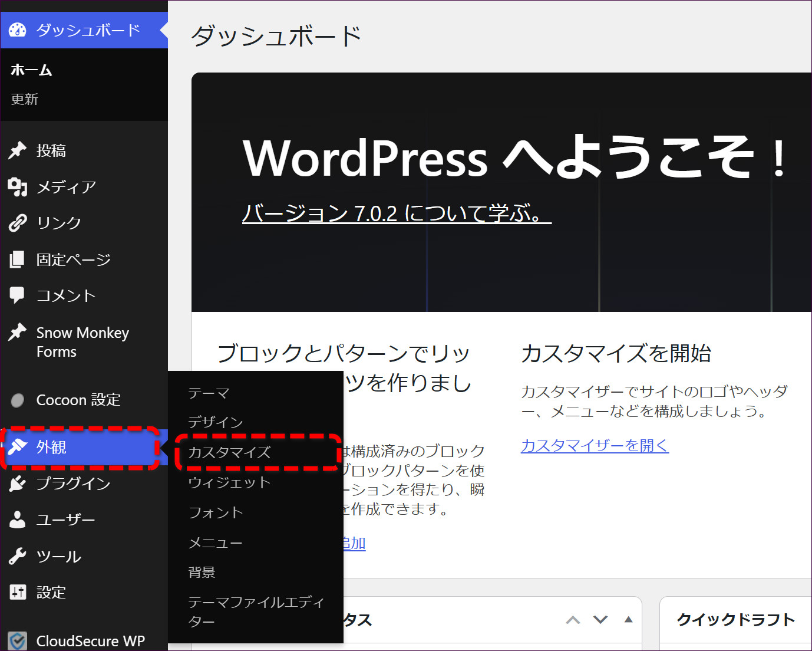This screenshot has height=651, width=812.
Task: Click the paintbrush icon beside 外観
Action: 18,447
